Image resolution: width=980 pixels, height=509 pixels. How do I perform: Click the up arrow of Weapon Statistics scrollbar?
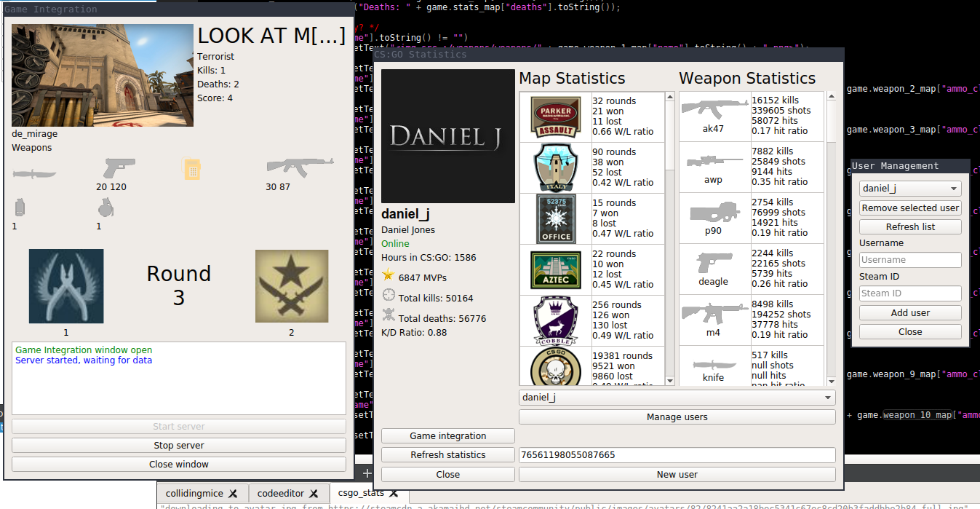pyautogui.click(x=831, y=97)
